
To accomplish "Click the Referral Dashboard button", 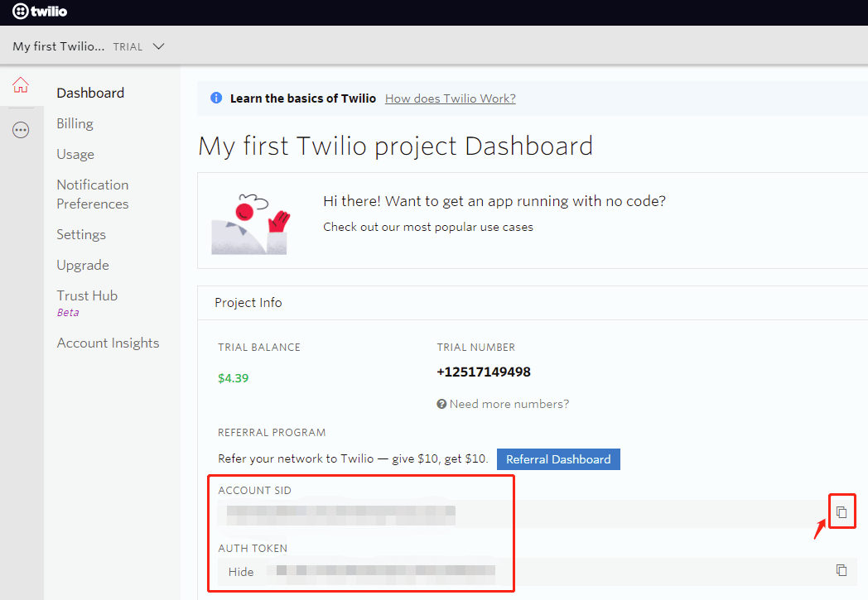I will coord(558,459).
